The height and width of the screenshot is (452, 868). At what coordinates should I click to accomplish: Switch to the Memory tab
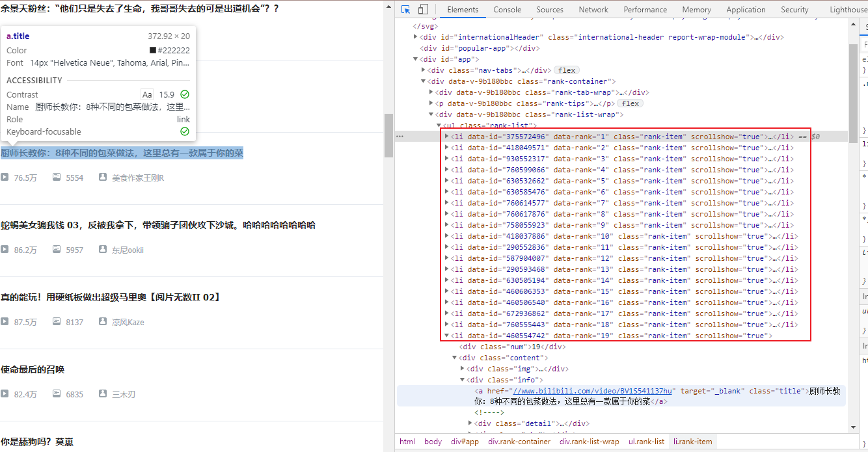696,10
